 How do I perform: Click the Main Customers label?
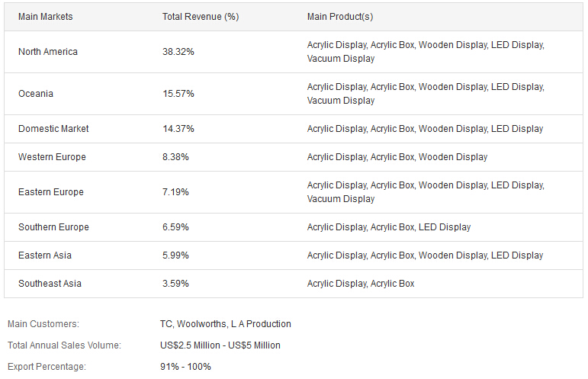pyautogui.click(x=43, y=324)
